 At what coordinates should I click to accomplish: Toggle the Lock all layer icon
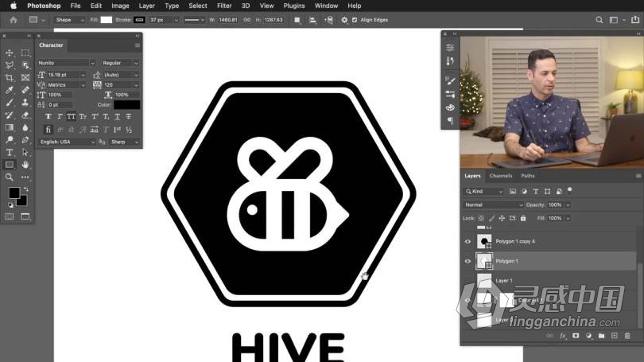[x=523, y=218]
